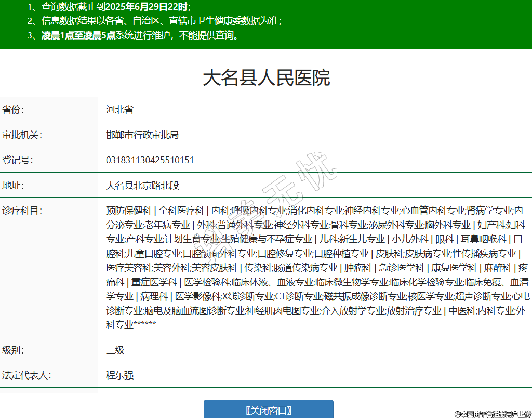
Task: Select the 邯郸市行政审批局 value text
Action: 142,135
